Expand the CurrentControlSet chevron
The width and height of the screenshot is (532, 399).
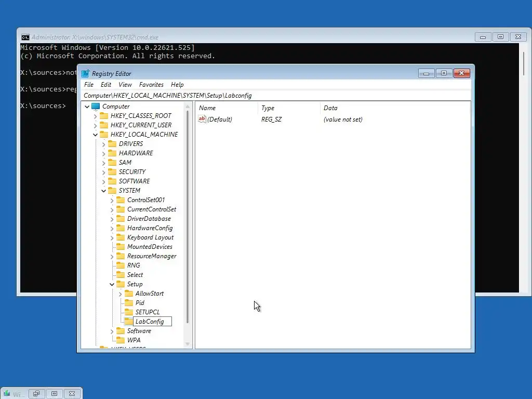(112, 210)
